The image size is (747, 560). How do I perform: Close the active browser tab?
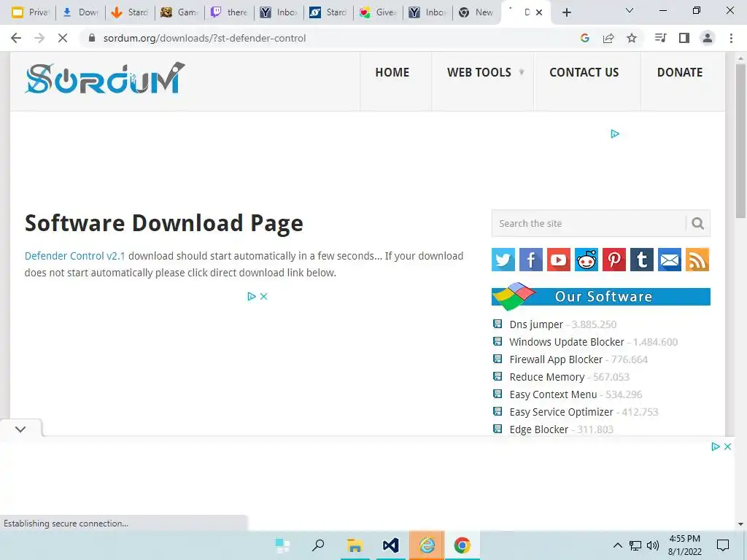coord(539,12)
